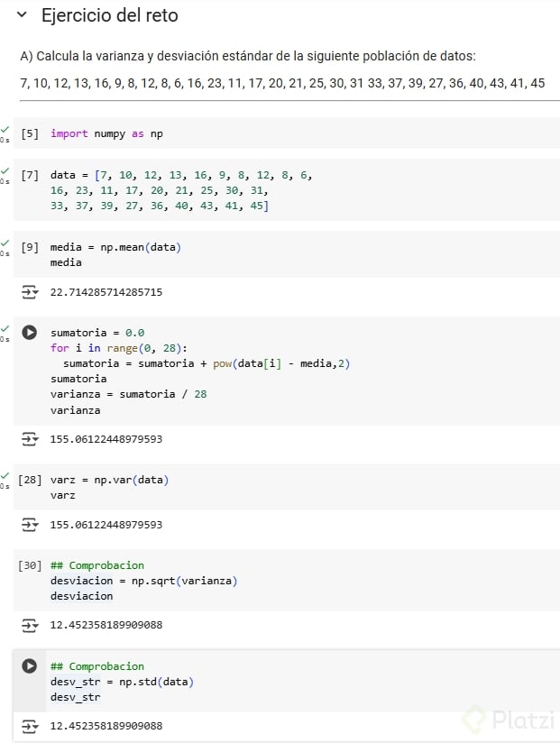Focus the "import numpy as np" code cell
This screenshot has height=743, width=560.
coord(271,133)
